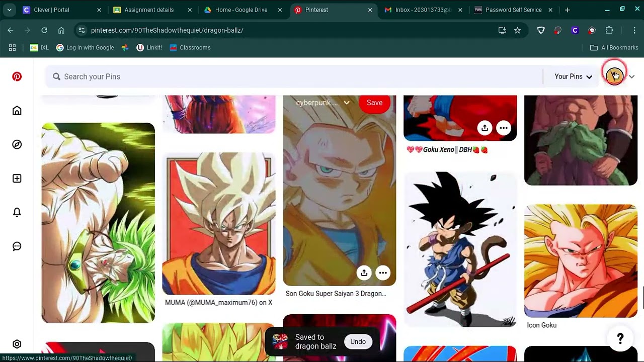Image resolution: width=644 pixels, height=362 pixels.
Task: Click the address bar URL
Action: [x=167, y=30]
